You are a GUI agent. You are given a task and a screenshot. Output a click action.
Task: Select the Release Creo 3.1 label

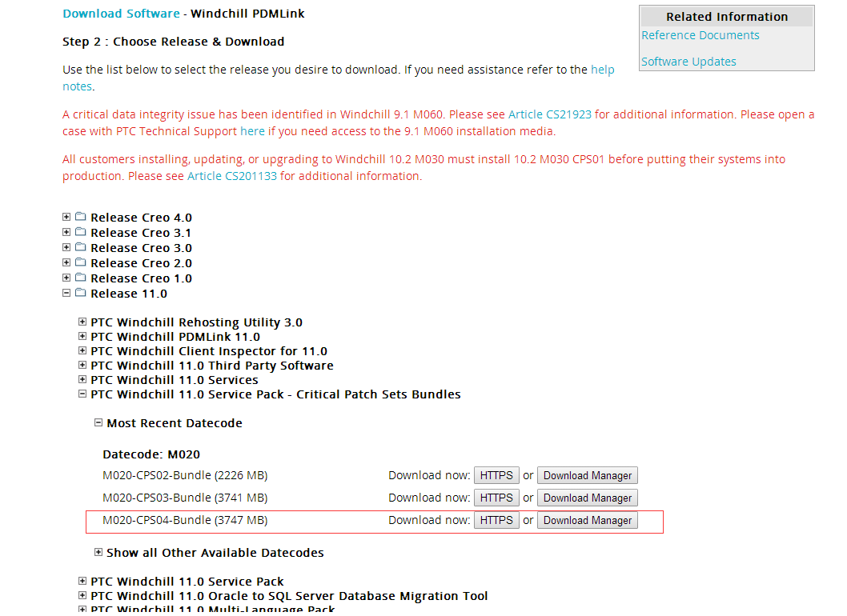point(141,233)
